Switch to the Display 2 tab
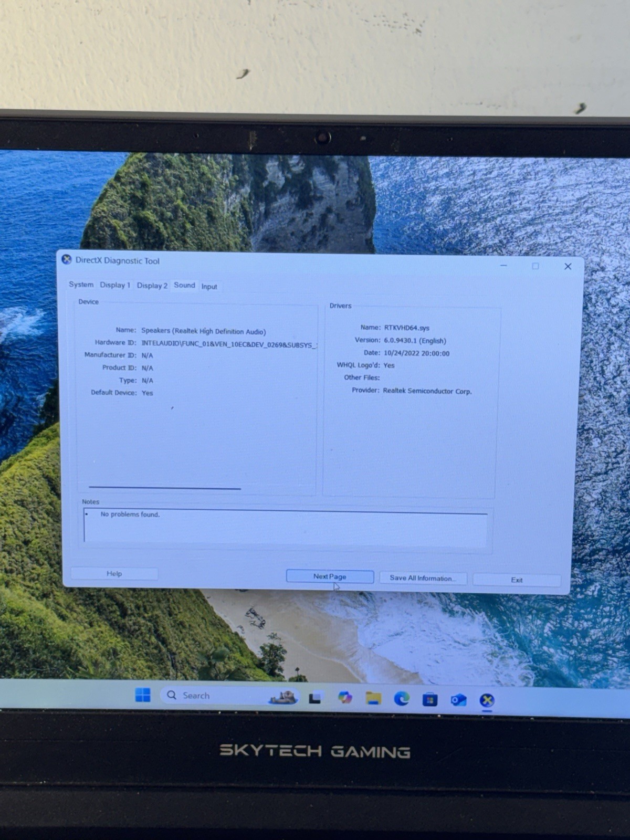 pyautogui.click(x=152, y=286)
